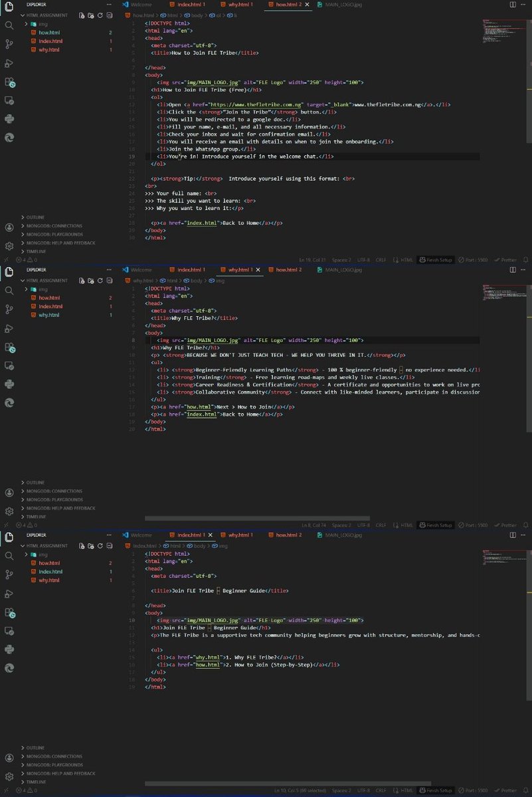Expand MONGODB: CONNECTIONS in the how.html-active window
532x797 pixels.
pos(52,226)
